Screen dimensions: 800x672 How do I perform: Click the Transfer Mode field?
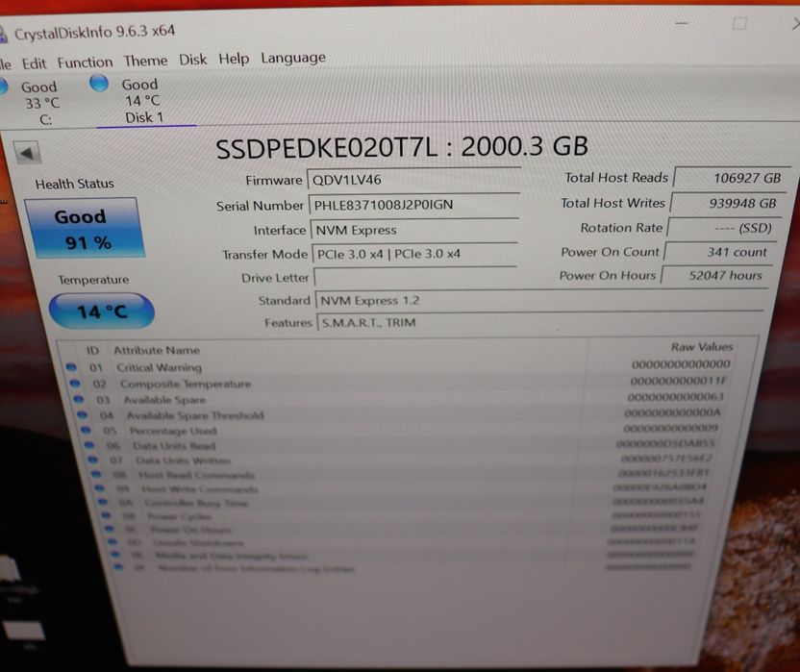coord(414,254)
